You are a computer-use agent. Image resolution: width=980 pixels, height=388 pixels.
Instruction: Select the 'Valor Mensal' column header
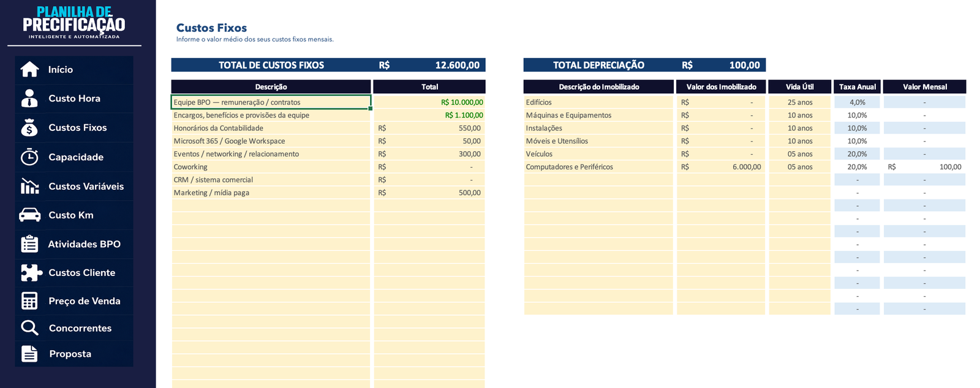(924, 87)
